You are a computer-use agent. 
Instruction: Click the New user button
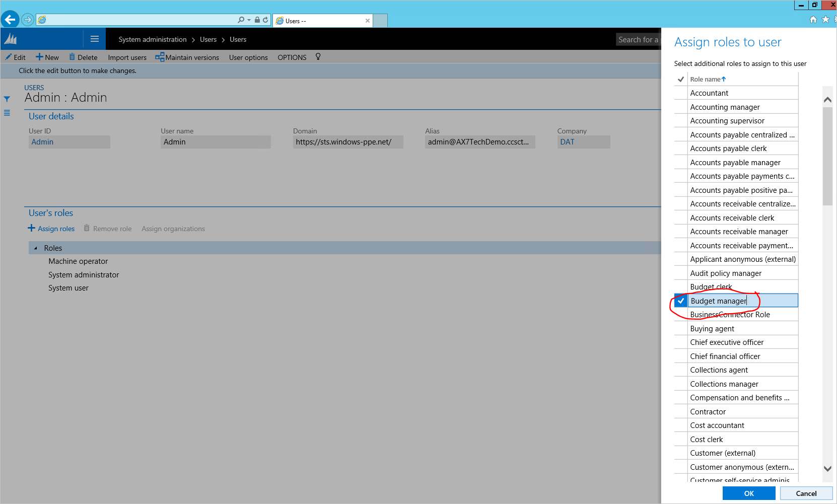[47, 57]
